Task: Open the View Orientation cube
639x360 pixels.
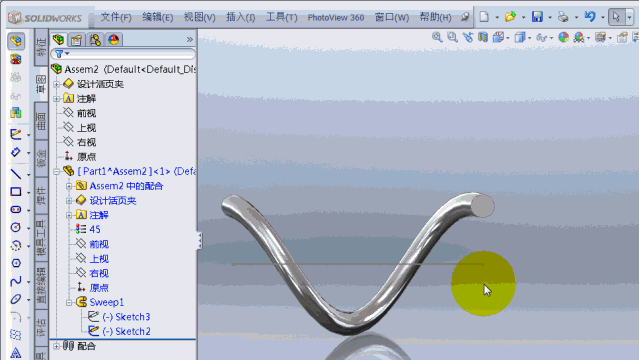Action: (x=498, y=38)
